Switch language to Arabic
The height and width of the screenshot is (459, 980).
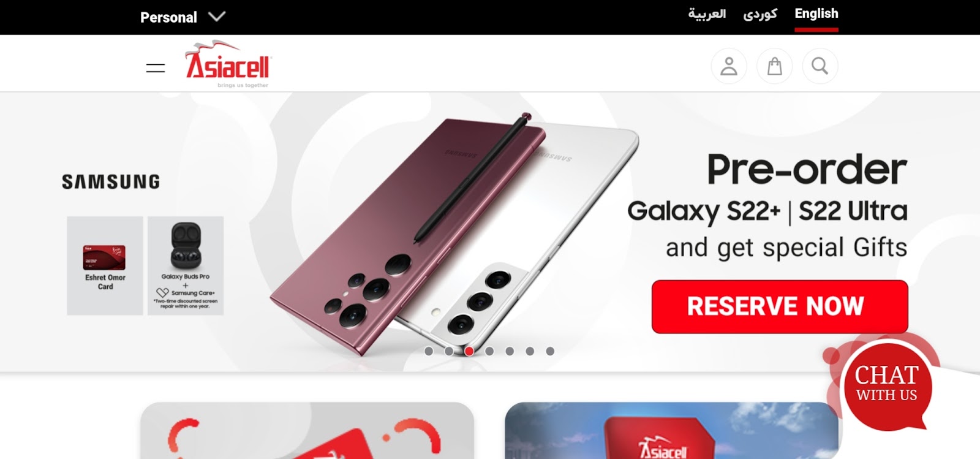tap(707, 14)
